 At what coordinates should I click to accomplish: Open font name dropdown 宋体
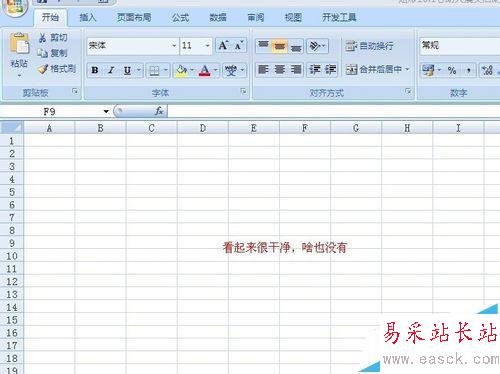[174, 46]
